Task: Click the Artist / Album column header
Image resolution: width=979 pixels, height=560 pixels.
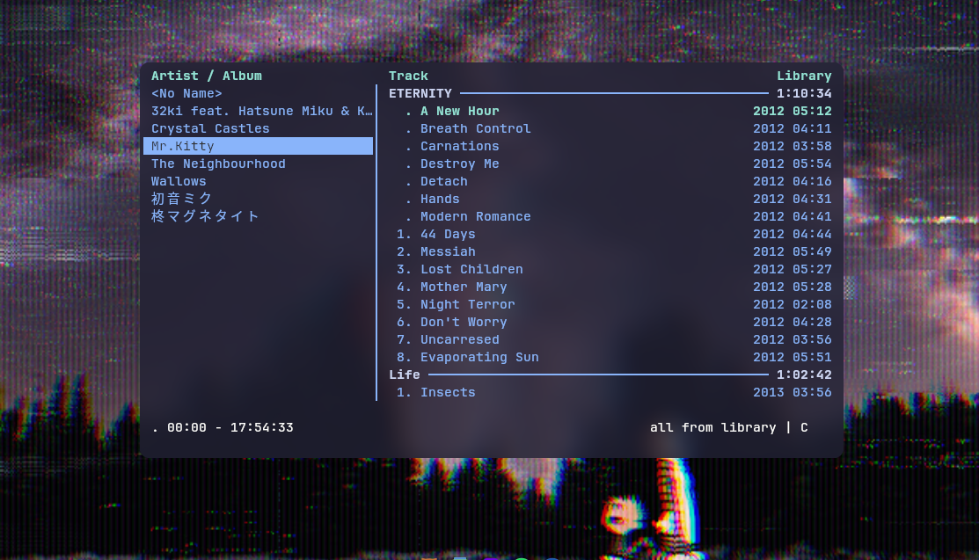Action: pyautogui.click(x=207, y=76)
